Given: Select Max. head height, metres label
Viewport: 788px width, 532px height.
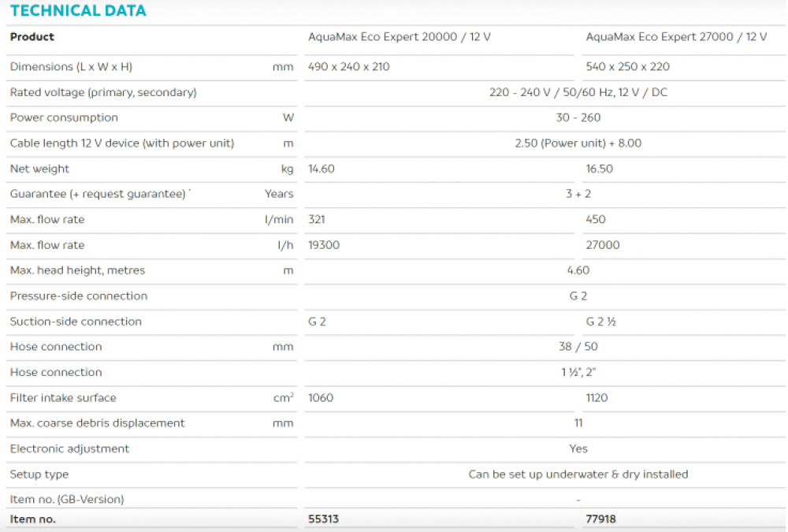Looking at the screenshot, I should (x=77, y=270).
